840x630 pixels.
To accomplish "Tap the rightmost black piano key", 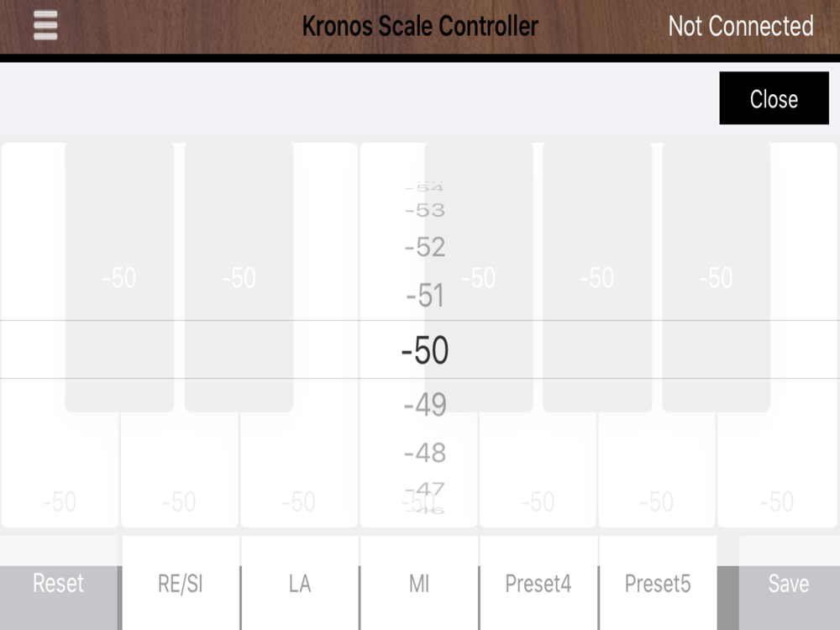I will (x=717, y=277).
